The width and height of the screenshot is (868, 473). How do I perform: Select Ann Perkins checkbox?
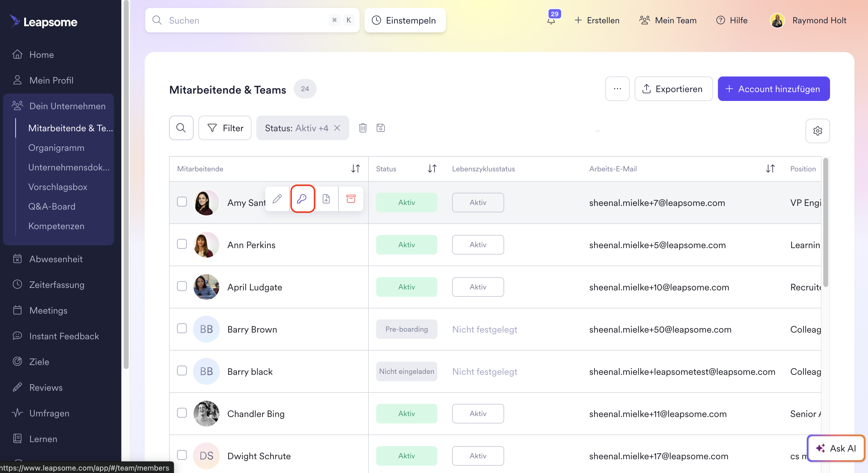point(182,244)
